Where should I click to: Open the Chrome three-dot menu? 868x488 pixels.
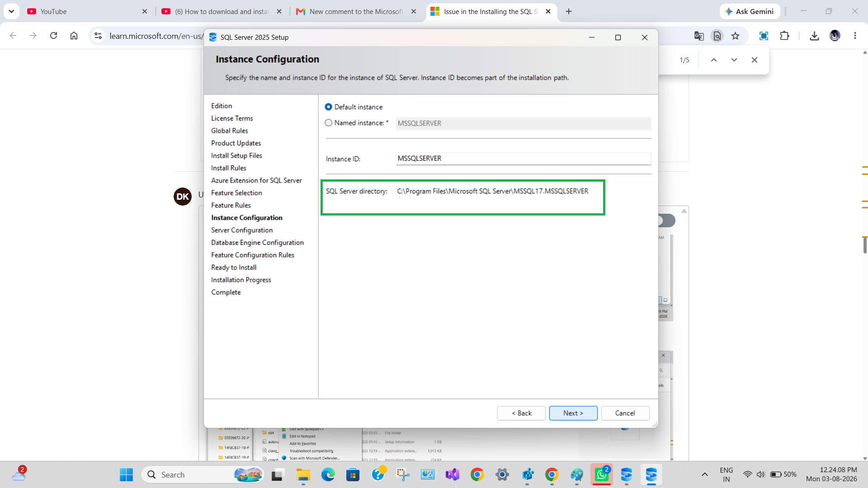coord(855,36)
